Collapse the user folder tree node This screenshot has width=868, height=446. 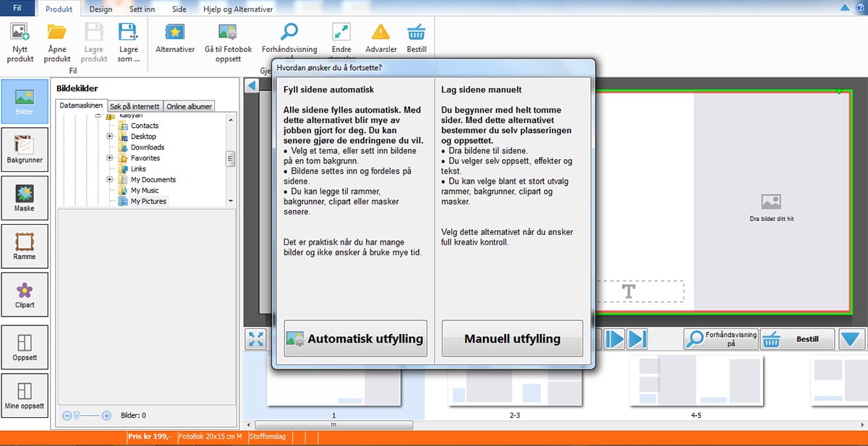coord(99,116)
